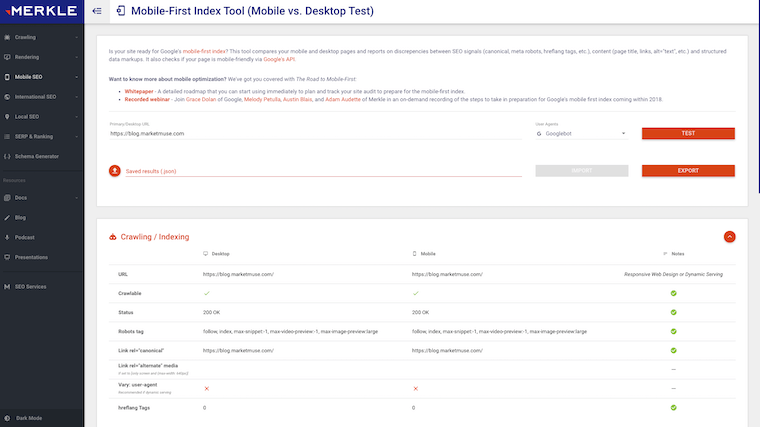This screenshot has width=760, height=427.
Task: Click the mobile page icon beside the tool title
Action: [x=121, y=11]
